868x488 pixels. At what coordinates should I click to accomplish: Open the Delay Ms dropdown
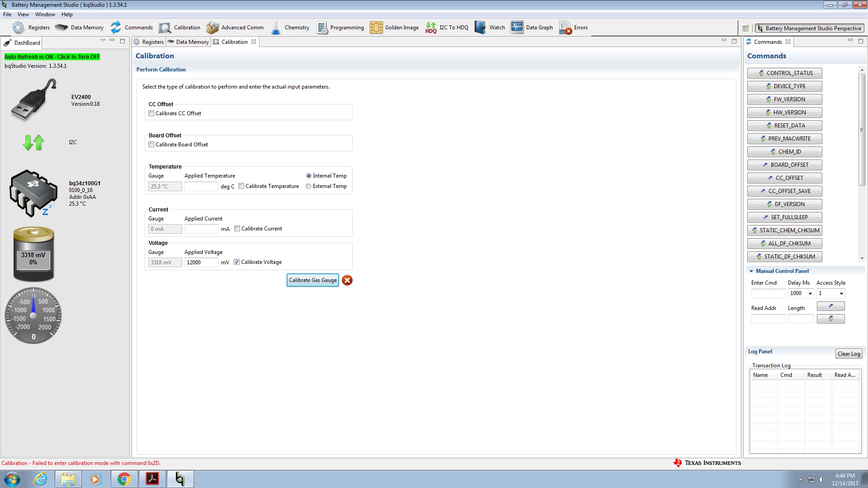[x=810, y=294]
